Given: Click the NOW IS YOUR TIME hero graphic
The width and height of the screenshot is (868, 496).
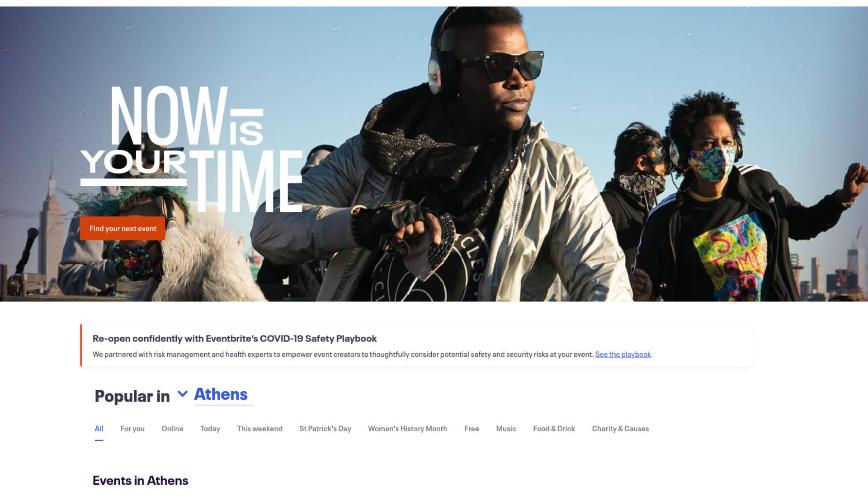Looking at the screenshot, I should 191,149.
